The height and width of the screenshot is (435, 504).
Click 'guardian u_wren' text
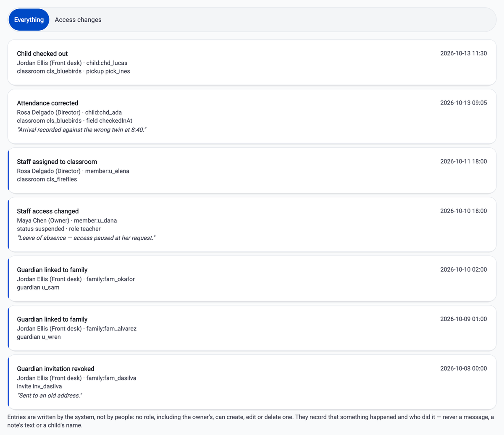pyautogui.click(x=39, y=337)
